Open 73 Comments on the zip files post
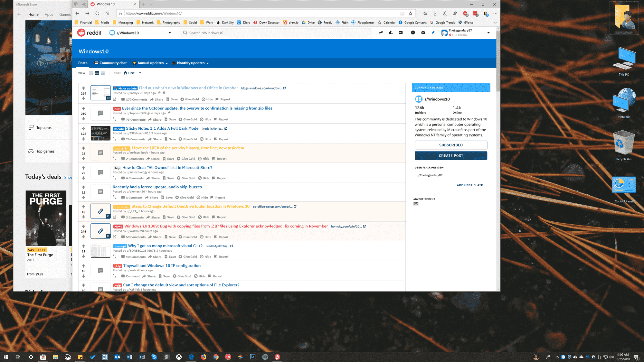This screenshot has width=644, height=362. pos(133,119)
